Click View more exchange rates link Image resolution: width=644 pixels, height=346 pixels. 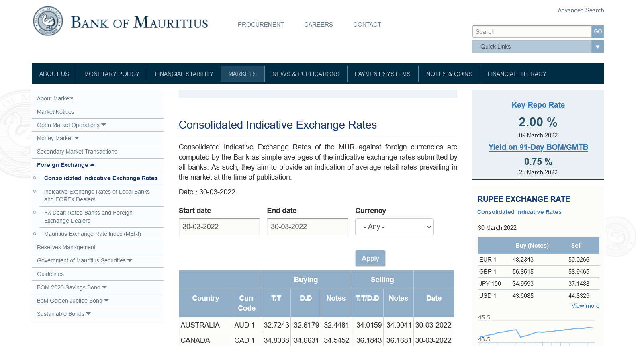tap(585, 306)
